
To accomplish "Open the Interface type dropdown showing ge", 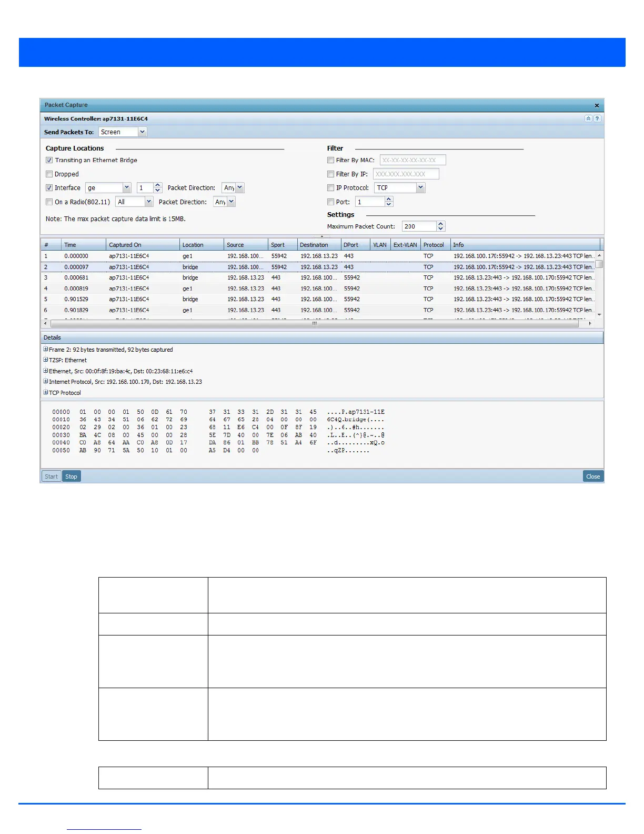I will (x=126, y=188).
